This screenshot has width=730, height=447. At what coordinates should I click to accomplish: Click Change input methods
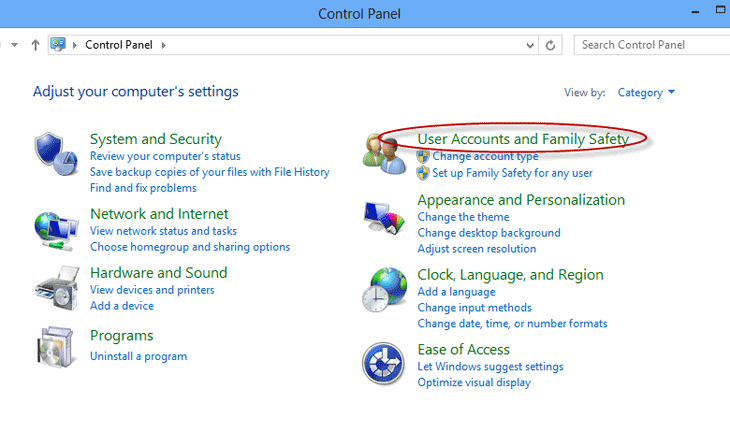[x=474, y=308]
